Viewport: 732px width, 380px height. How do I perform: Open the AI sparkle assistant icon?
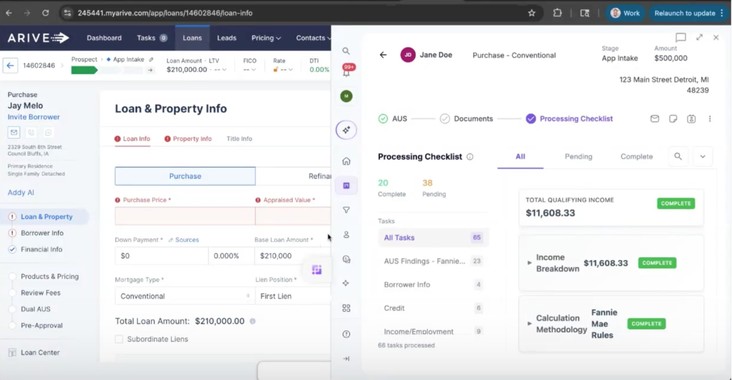coord(346,130)
